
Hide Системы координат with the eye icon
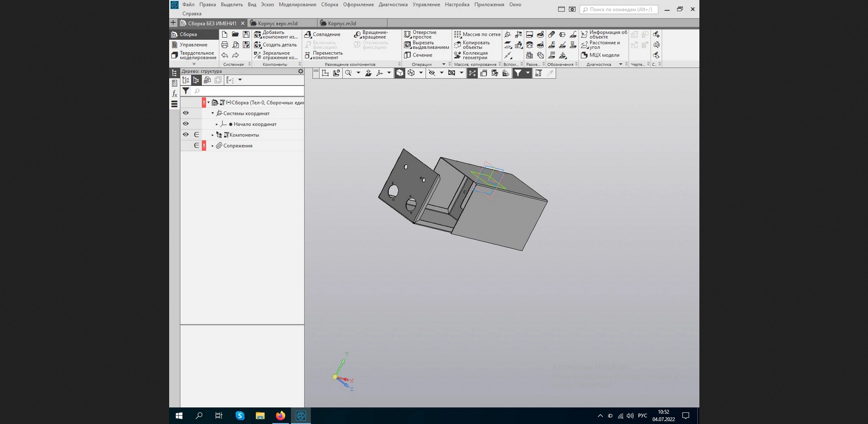186,113
